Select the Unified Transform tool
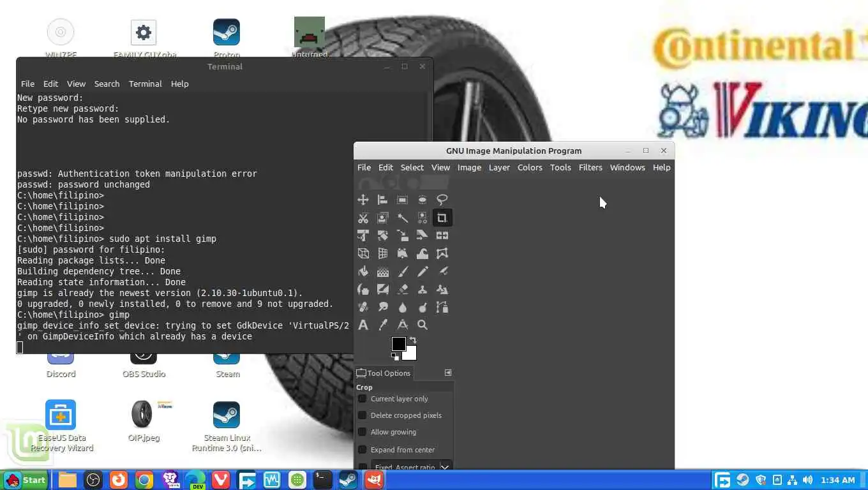The width and height of the screenshot is (868, 490). coord(363,235)
